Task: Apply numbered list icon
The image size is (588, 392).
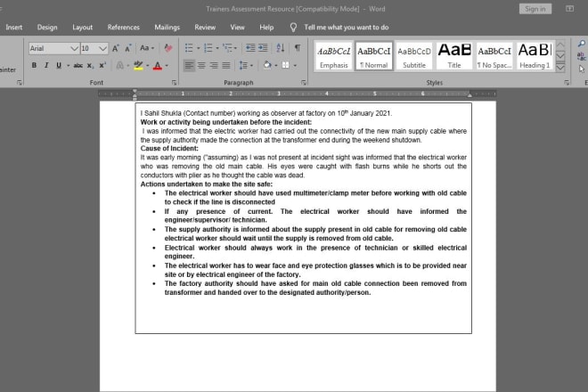Action: (208, 48)
